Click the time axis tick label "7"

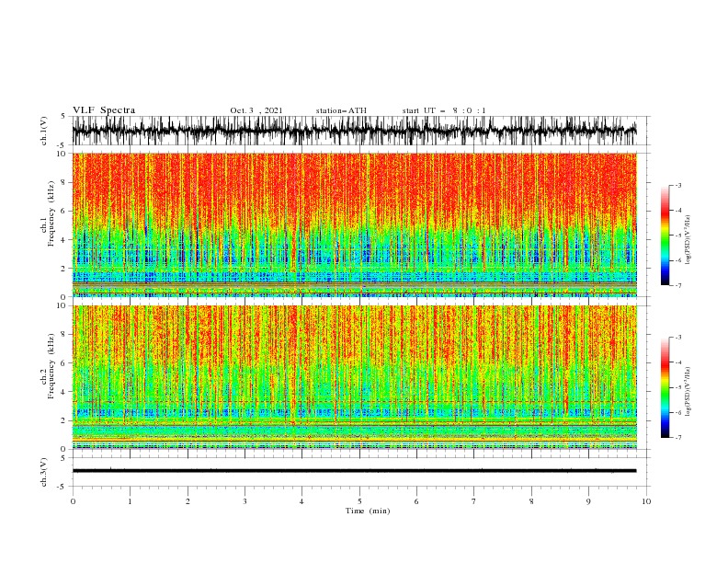point(474,501)
